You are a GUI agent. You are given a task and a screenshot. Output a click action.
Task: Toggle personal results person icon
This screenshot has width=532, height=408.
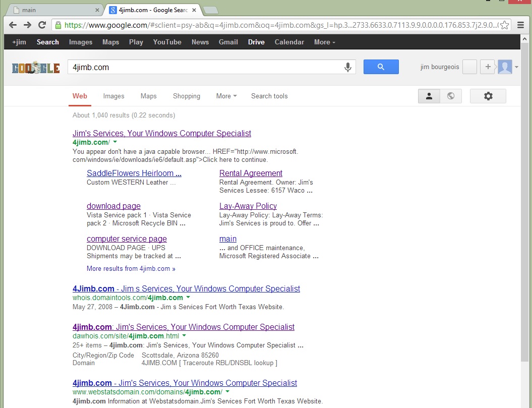(x=429, y=96)
